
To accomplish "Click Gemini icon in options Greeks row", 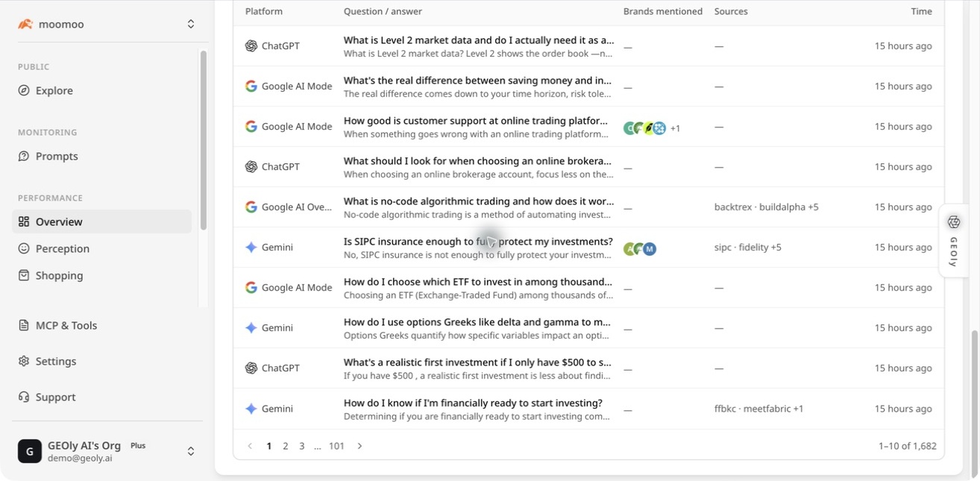I will pos(251,327).
